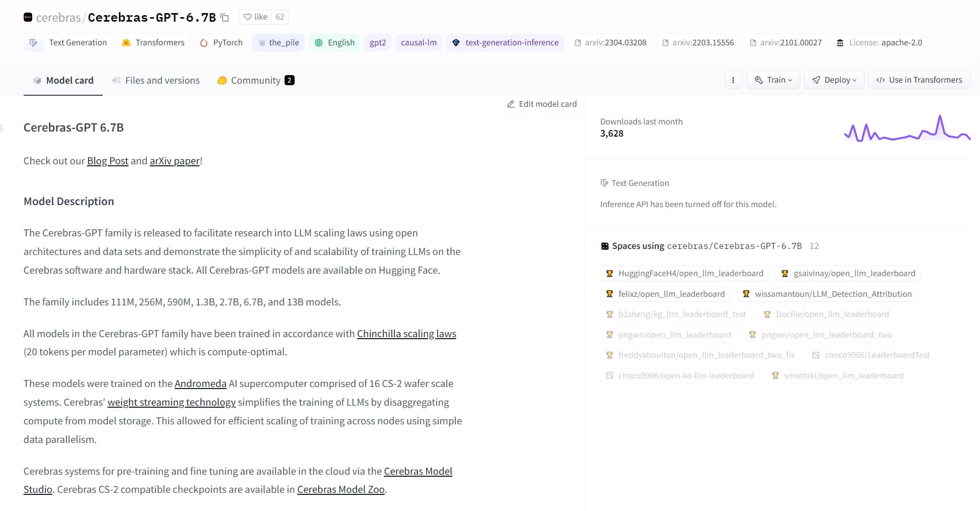Viewport: 980px width, 511px height.
Task: Click the downloads sparkline chart
Action: (x=906, y=129)
